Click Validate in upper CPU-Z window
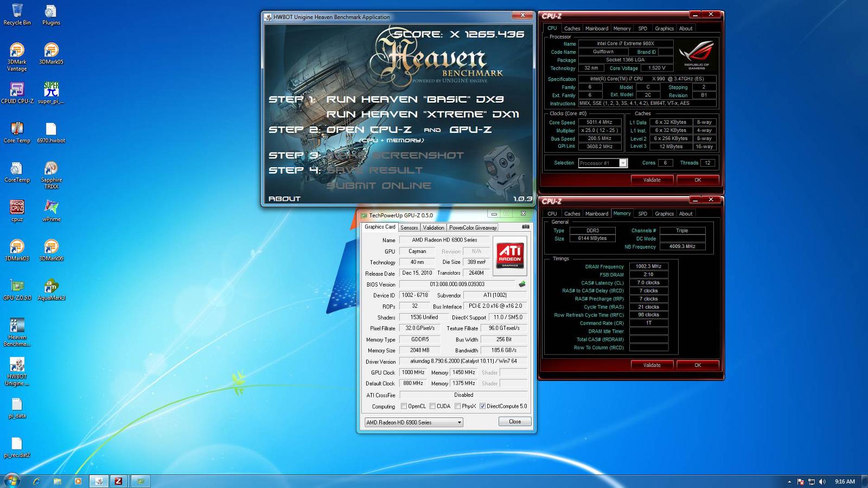The height and width of the screenshot is (488, 868). 652,180
